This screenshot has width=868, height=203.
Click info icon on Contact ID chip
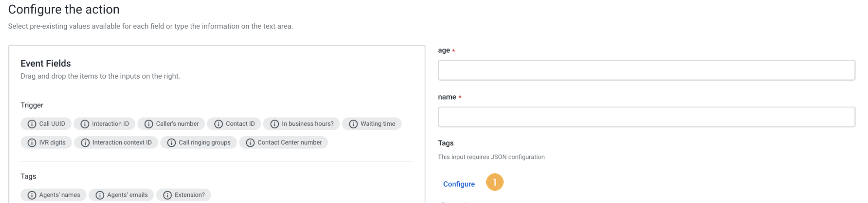218,124
